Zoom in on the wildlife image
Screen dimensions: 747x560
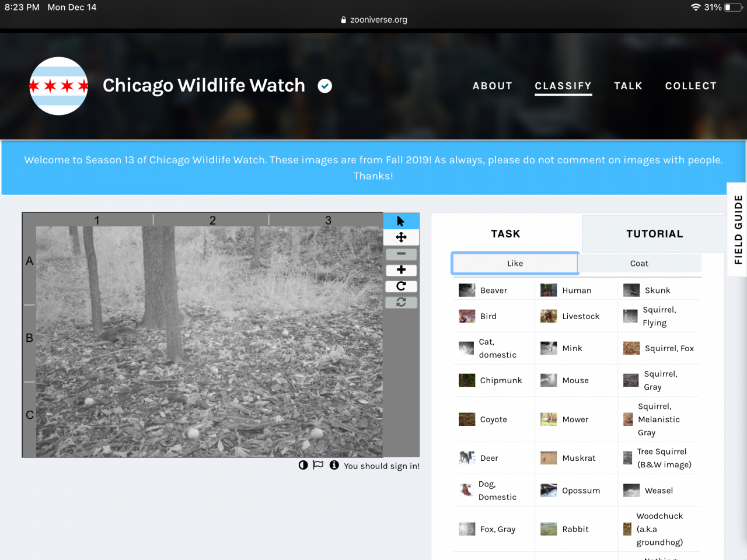point(401,270)
